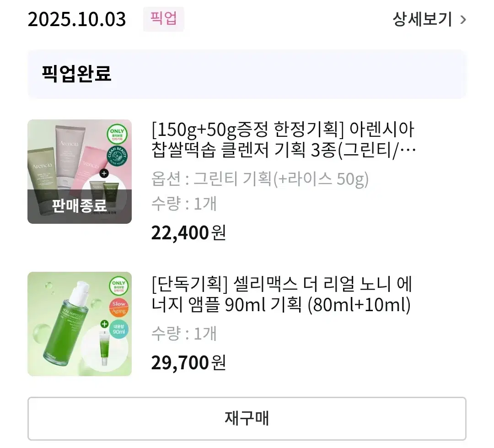Click the 2025.10.03 order date

[77, 20]
